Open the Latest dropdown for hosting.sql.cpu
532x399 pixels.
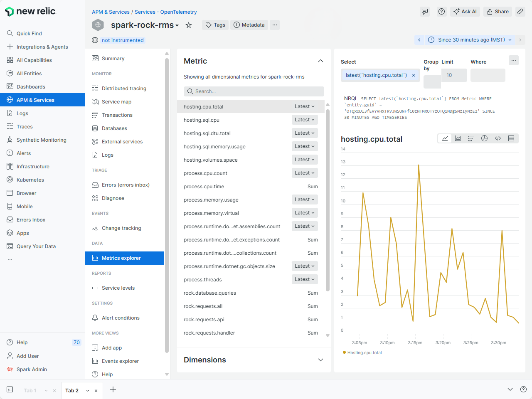[305, 120]
